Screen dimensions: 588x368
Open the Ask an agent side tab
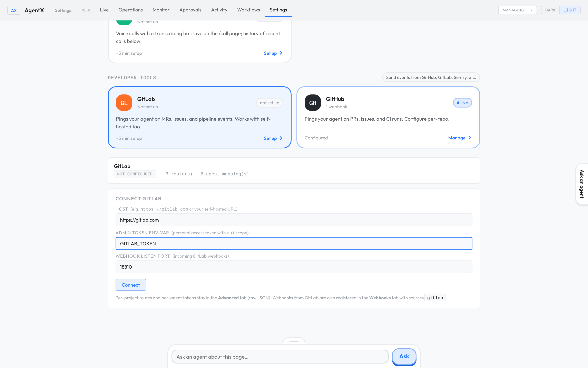[x=582, y=184]
